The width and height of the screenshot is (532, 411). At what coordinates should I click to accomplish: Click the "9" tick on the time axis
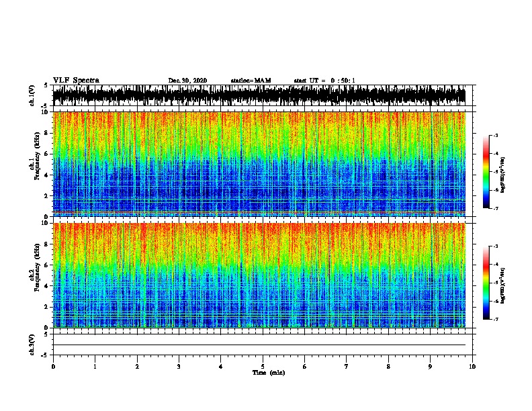pyautogui.click(x=430, y=367)
